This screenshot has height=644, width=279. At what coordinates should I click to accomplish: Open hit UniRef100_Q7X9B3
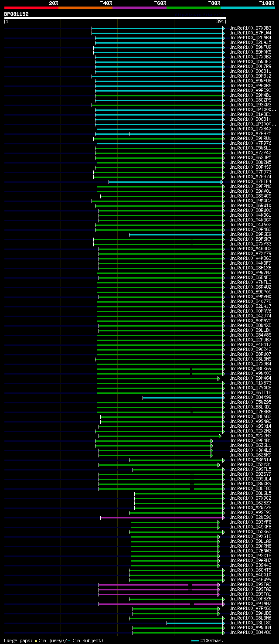click(250, 28)
